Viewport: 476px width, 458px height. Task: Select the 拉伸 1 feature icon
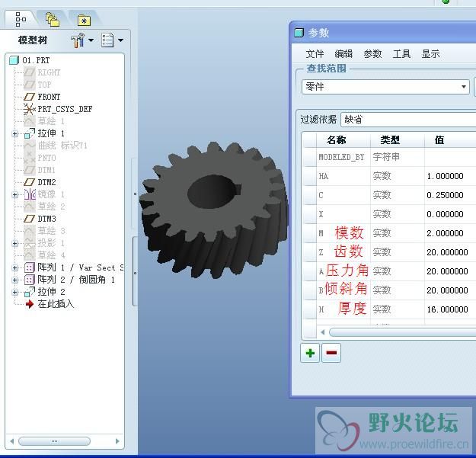[x=30, y=133]
